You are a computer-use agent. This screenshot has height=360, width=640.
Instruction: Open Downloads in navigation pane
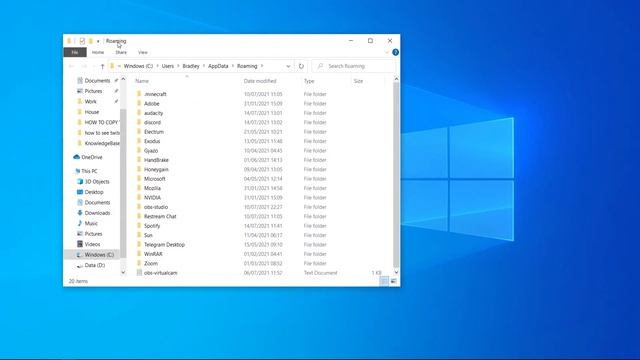[x=97, y=213]
